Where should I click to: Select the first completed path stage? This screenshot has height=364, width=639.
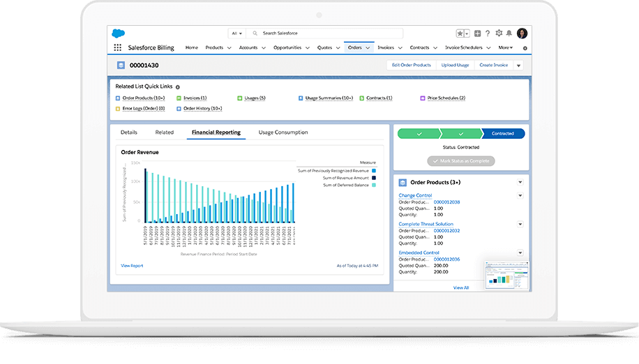coord(419,133)
